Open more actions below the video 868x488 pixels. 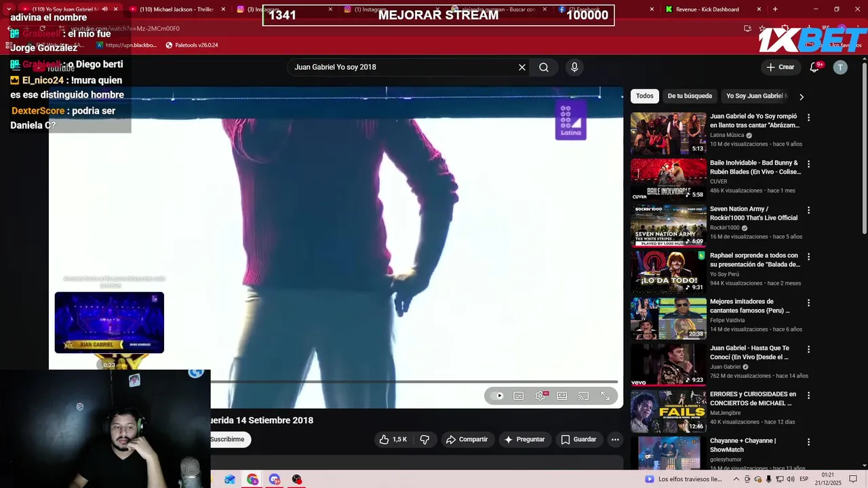tap(615, 439)
